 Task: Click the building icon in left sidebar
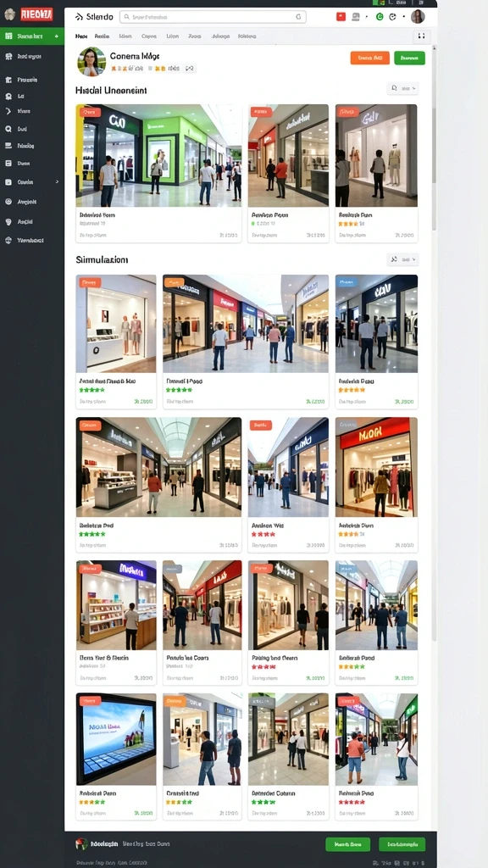point(8,80)
